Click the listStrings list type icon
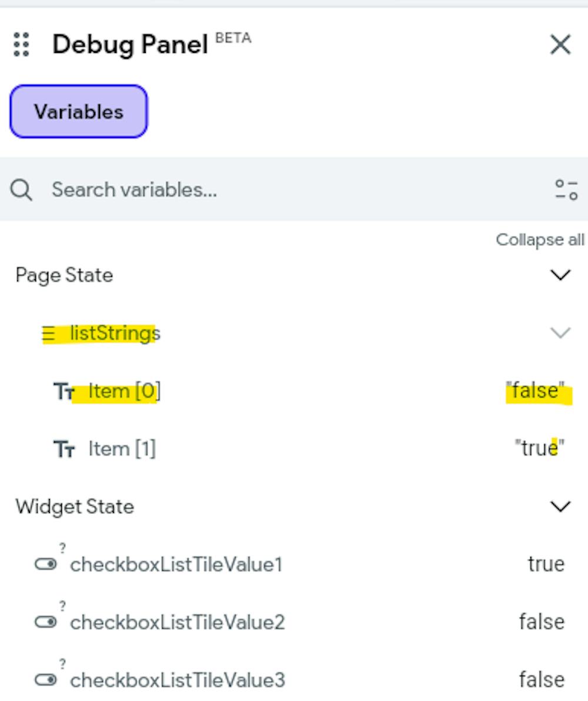Image resolution: width=588 pixels, height=701 pixels. pyautogui.click(x=48, y=334)
